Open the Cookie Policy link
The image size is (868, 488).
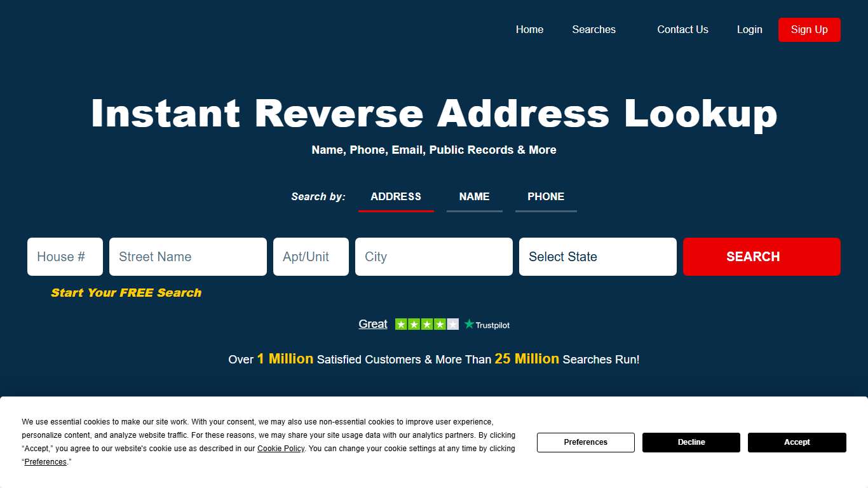point(280,448)
